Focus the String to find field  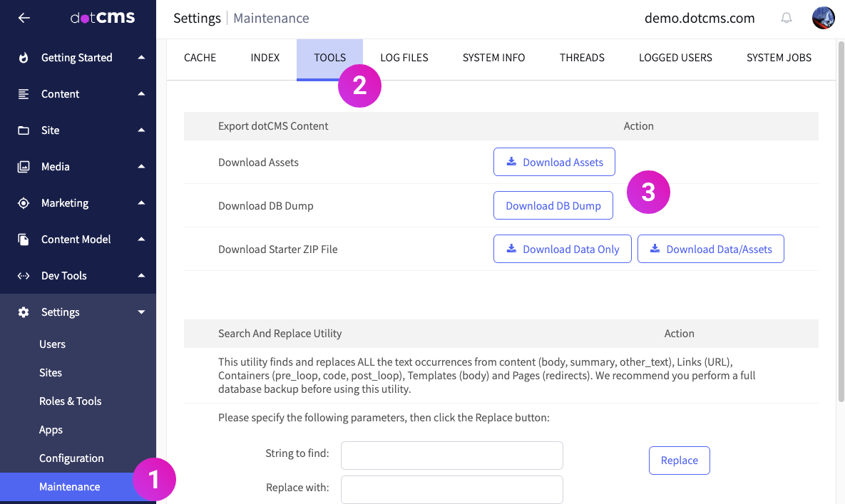tap(451, 456)
